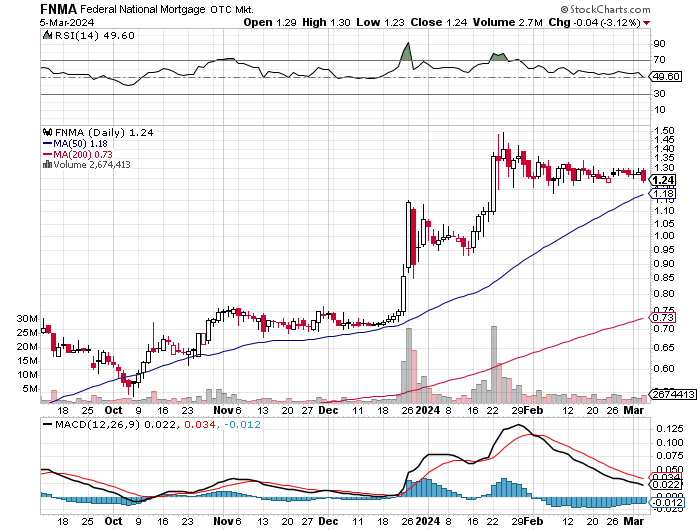Click the blue line swatch of MA(50)

pyautogui.click(x=47, y=143)
